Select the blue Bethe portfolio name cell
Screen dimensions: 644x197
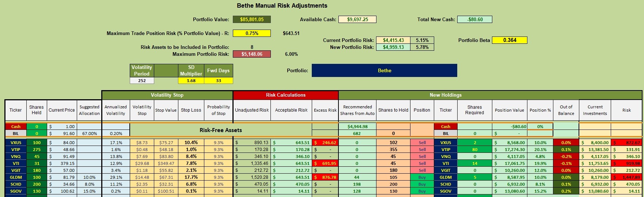(x=384, y=70)
